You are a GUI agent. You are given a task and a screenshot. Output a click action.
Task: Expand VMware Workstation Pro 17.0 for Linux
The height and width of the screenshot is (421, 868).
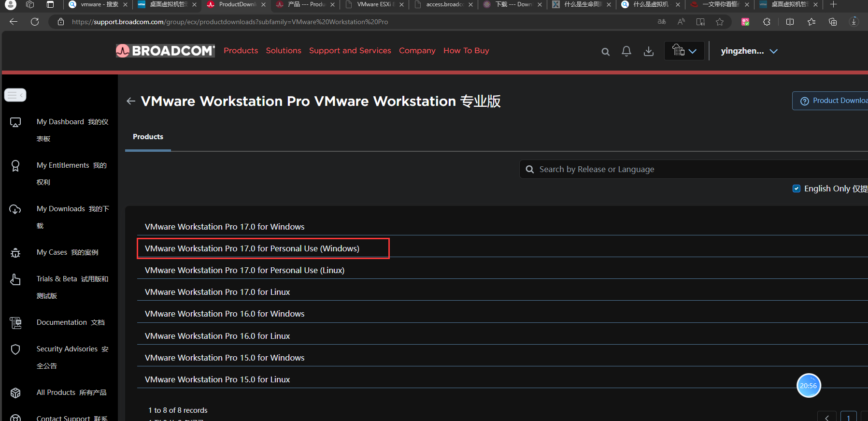(502, 292)
